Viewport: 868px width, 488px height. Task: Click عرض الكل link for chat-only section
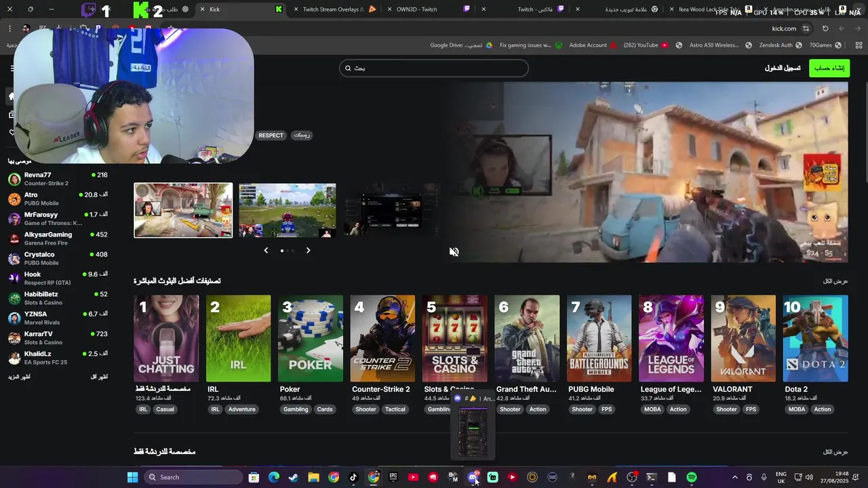pos(835,452)
